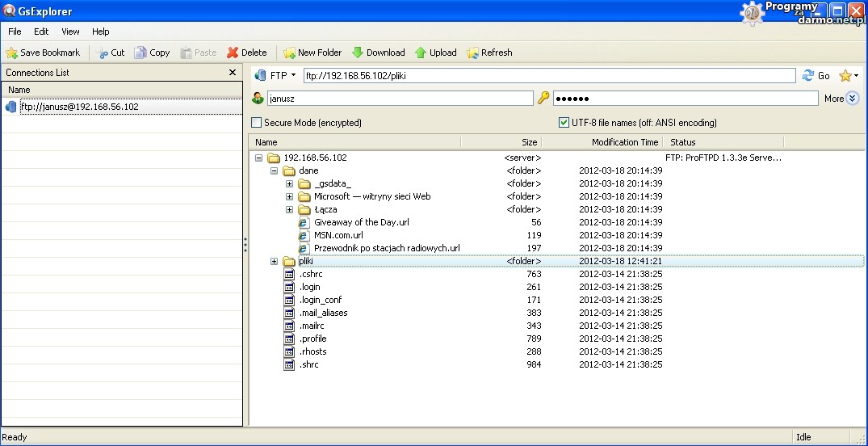Click the username field containing janusz
Screen dimensions: 868x446
[x=400, y=99]
